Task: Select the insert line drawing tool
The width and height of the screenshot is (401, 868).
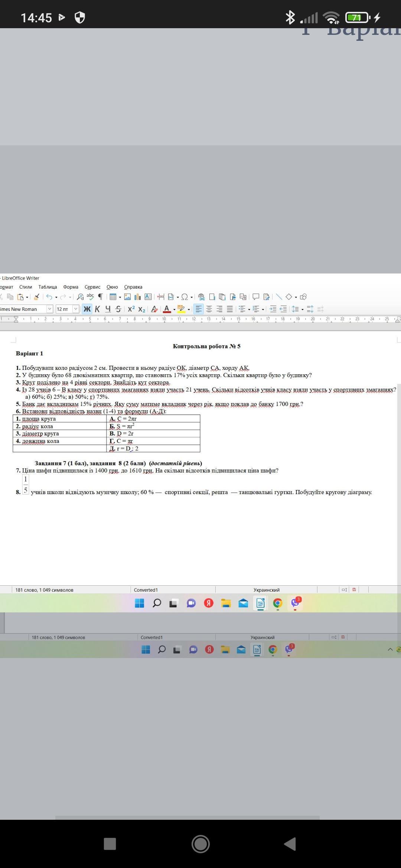Action: pos(279,297)
